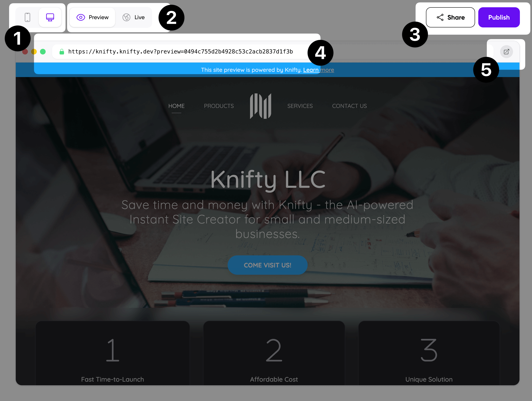Viewport: 532px width, 401px height.
Task: Open the CONTACT US menu item
Action: [x=349, y=106]
